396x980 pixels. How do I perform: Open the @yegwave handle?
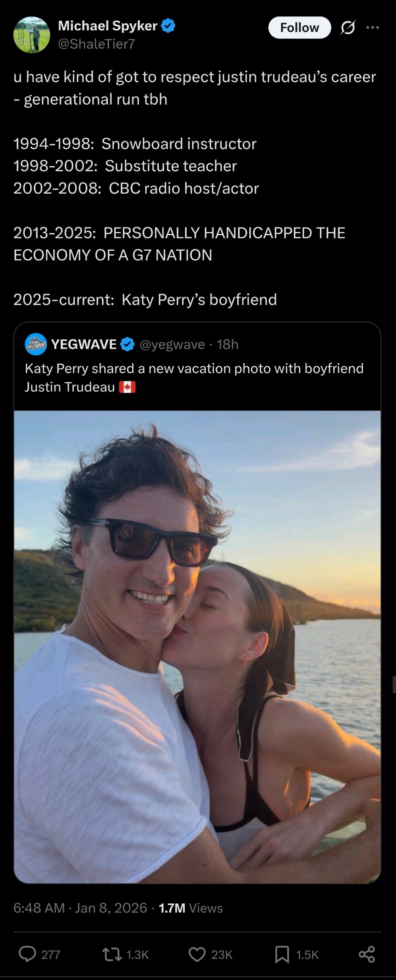pos(172,344)
